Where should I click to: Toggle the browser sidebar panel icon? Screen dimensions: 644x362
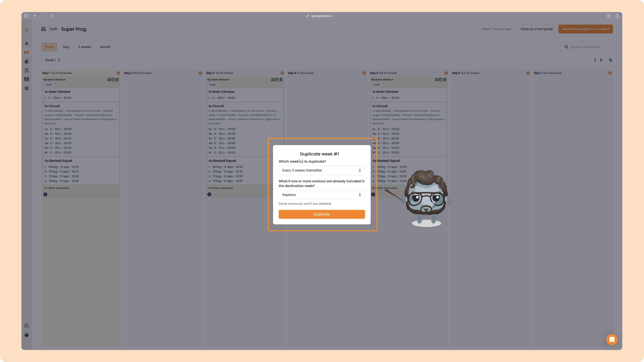pos(26,16)
